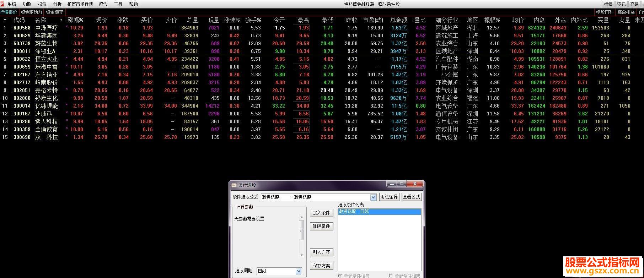This screenshot has width=644, height=278.
Task: Open the 功能 menu
Action: tap(27, 4)
